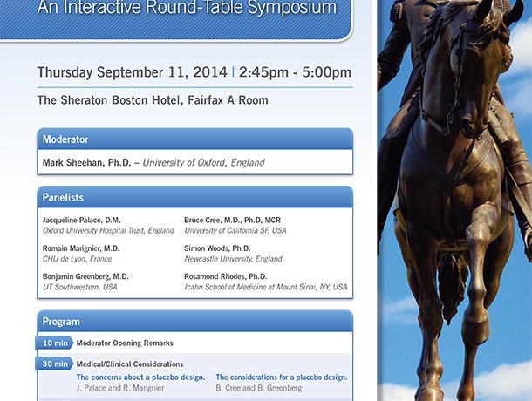Click panelist 'Jacqueline Palace, D.M.'

point(81,221)
